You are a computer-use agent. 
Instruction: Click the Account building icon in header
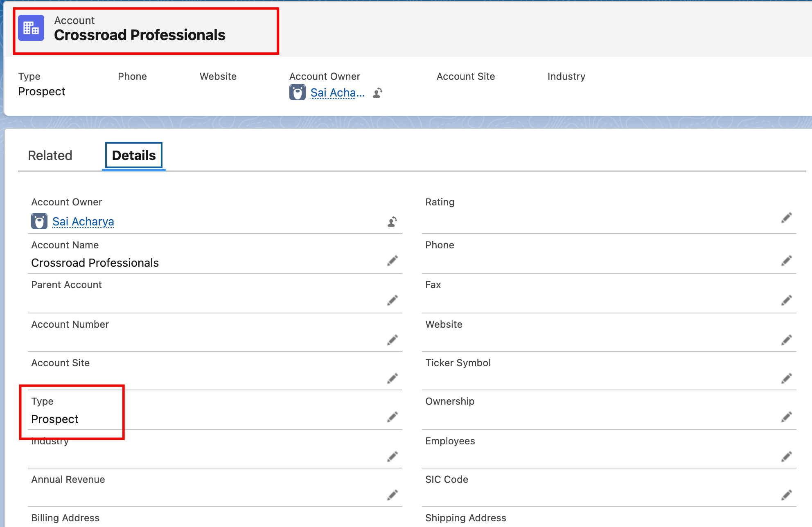(x=31, y=28)
